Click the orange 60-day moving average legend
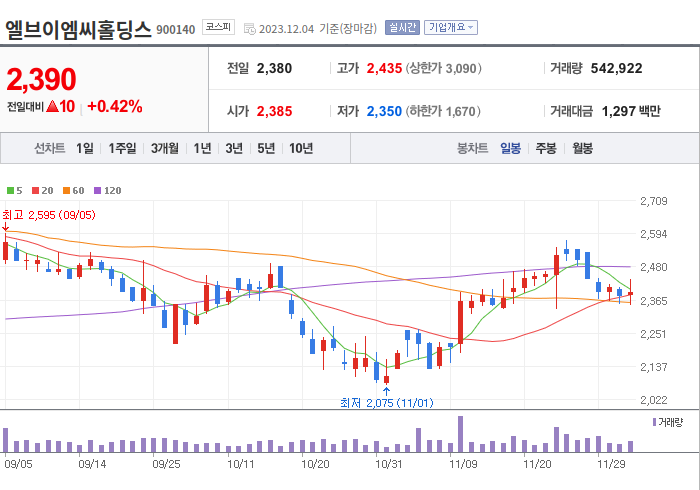Viewport: 700px width, 490px height. point(74,191)
